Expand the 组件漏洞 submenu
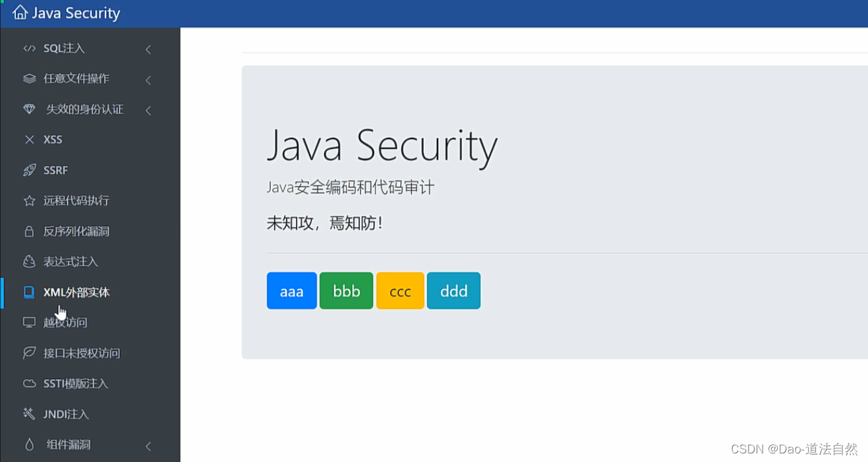The width and height of the screenshot is (868, 462). coord(148,446)
